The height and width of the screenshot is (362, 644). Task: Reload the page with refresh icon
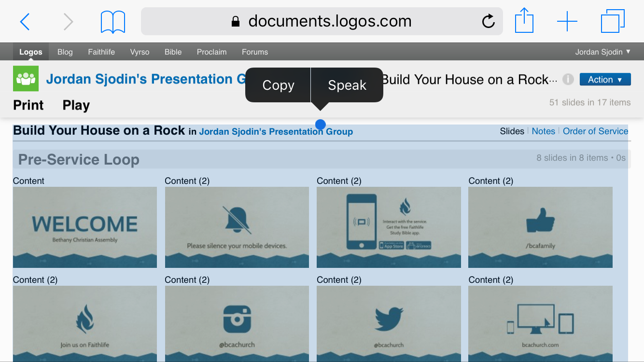[489, 21]
